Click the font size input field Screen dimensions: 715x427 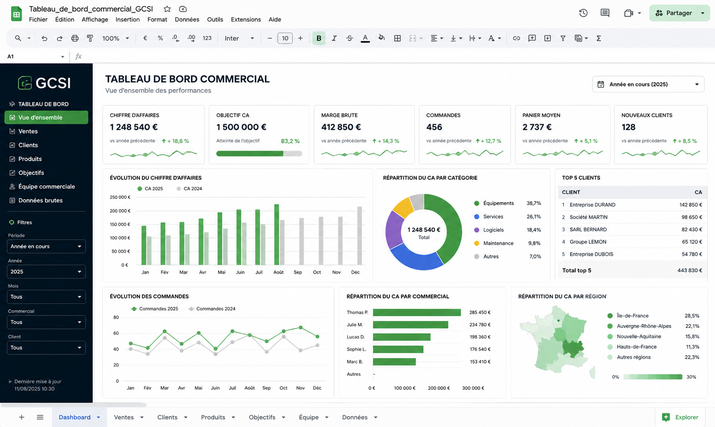coord(285,38)
